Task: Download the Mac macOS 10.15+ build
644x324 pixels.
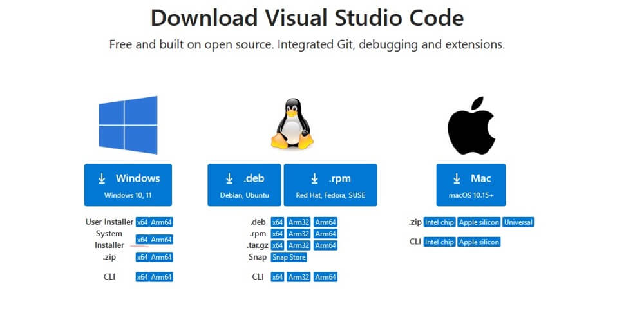Action: click(x=471, y=185)
